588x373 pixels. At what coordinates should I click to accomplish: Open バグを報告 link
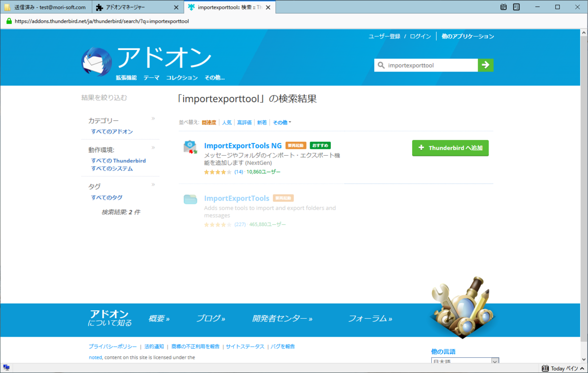[x=283, y=347]
